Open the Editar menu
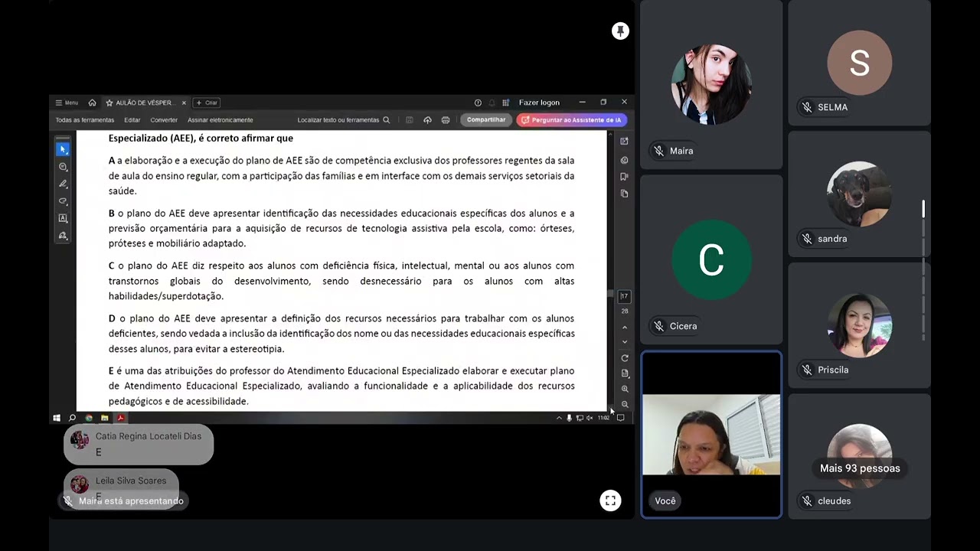 [x=132, y=120]
